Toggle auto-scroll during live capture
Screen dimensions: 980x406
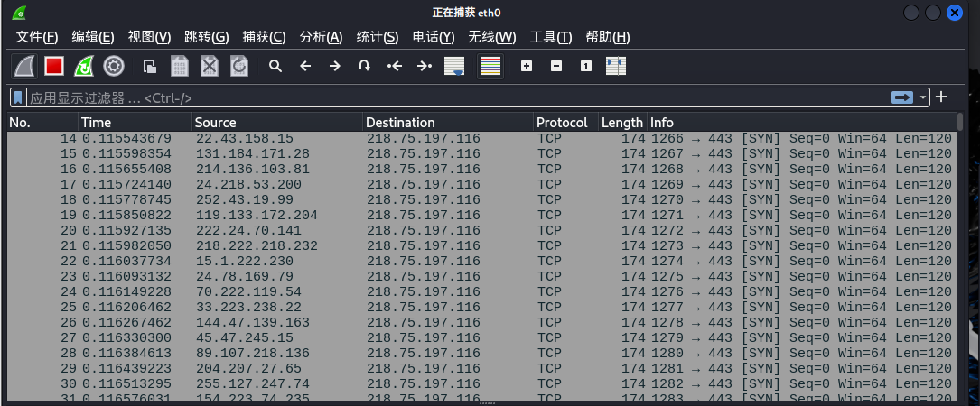point(454,66)
